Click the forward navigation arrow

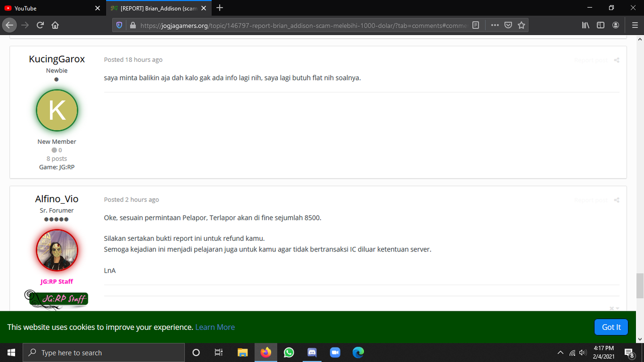pyautogui.click(x=25, y=25)
